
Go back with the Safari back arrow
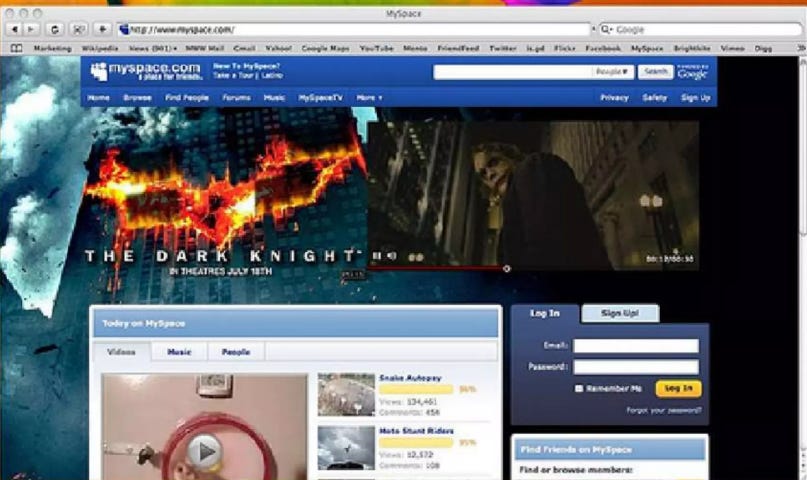tap(15, 29)
